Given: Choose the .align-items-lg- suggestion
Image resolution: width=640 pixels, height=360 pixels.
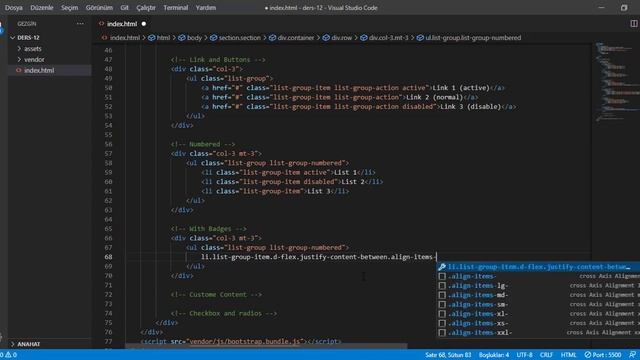Looking at the screenshot, I should (538, 286).
